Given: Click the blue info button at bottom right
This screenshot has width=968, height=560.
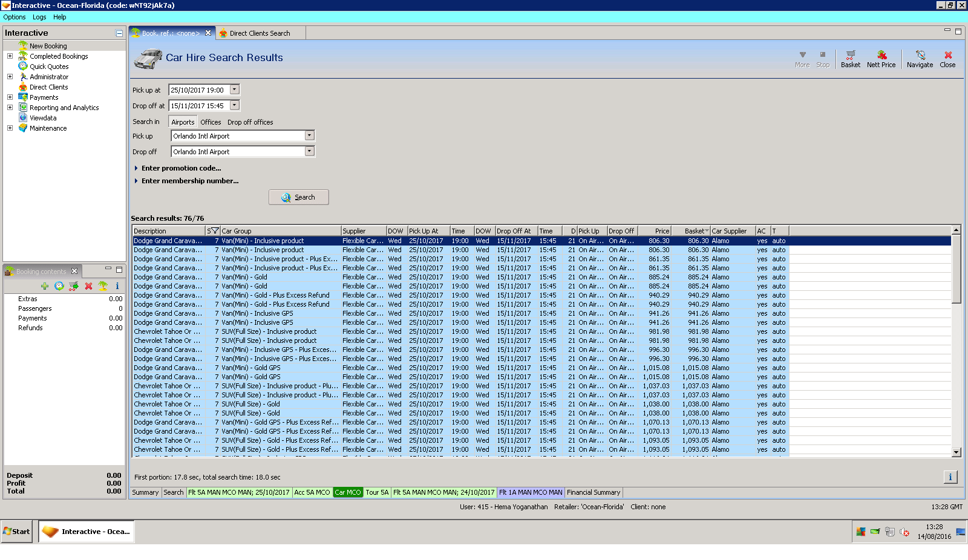Looking at the screenshot, I should click(x=950, y=477).
